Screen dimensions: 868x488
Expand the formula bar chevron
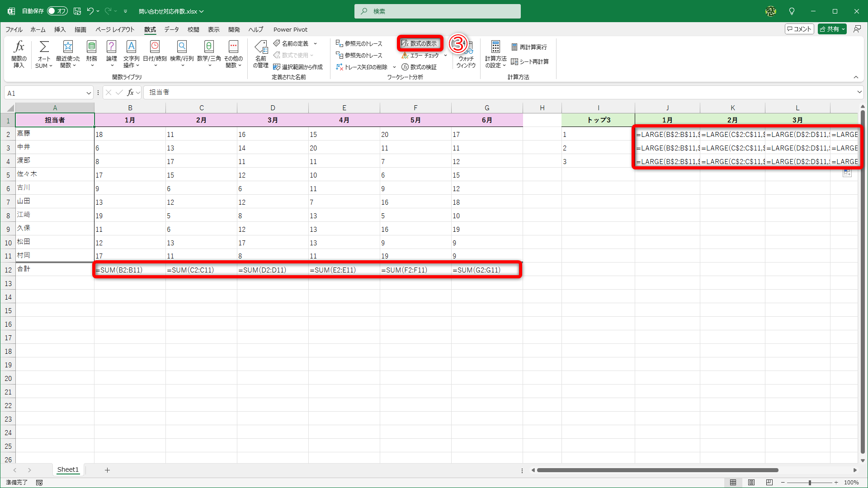point(859,92)
